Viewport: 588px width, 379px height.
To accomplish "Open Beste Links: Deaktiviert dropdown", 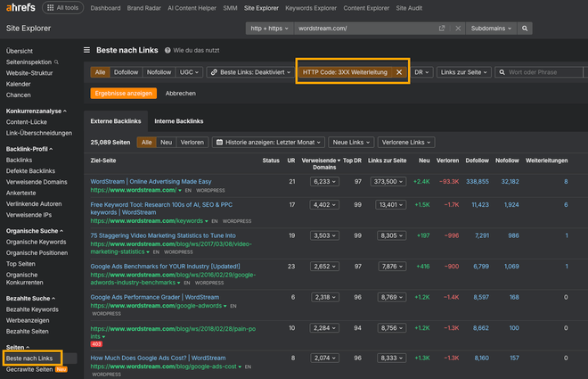I will pyautogui.click(x=250, y=72).
